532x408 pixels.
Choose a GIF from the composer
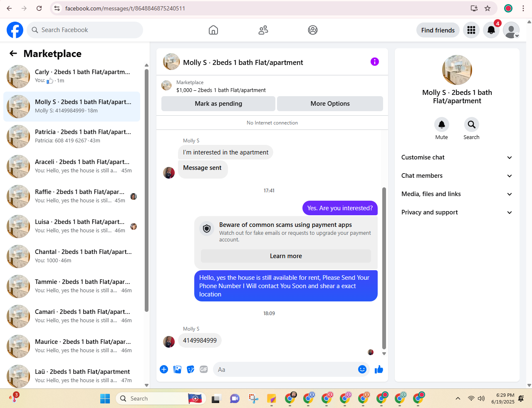204,369
